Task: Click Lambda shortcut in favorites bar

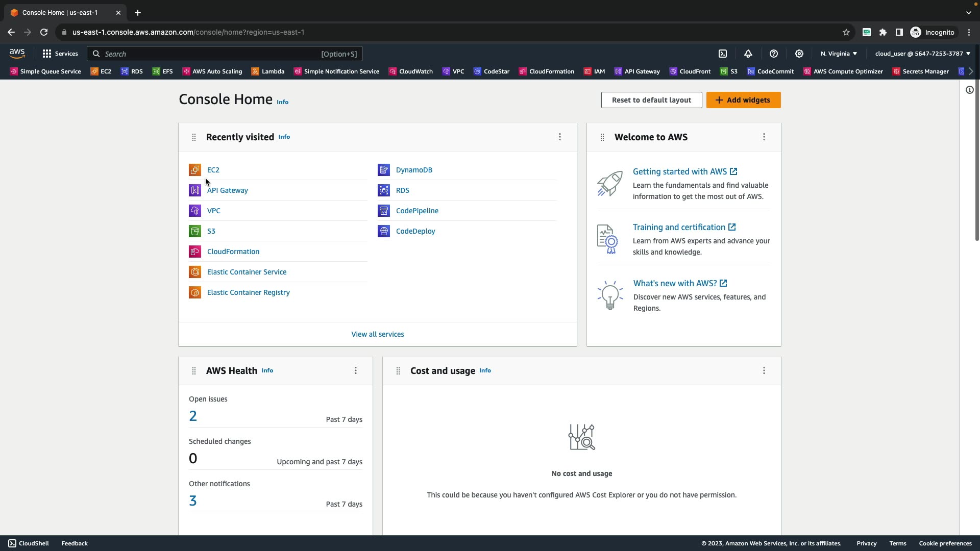Action: pyautogui.click(x=268, y=71)
